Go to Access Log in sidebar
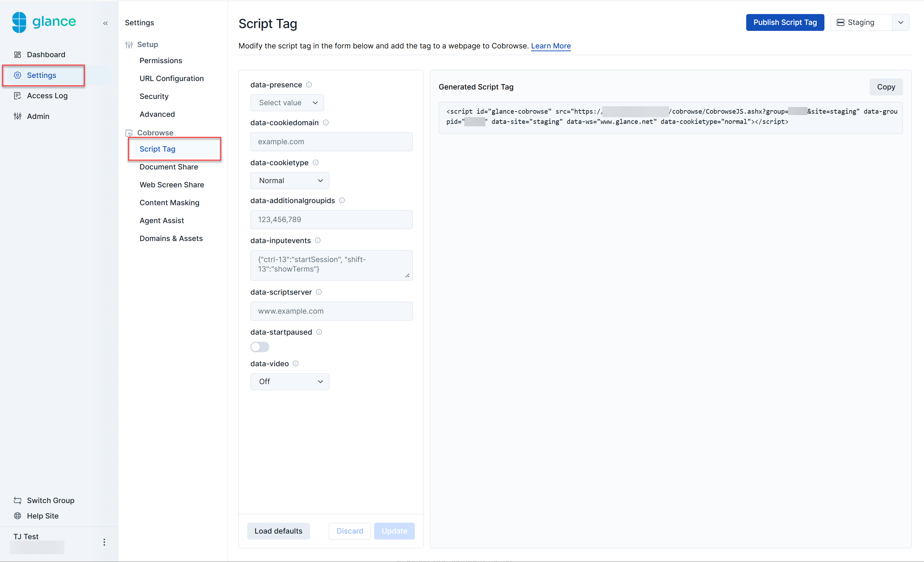Screen dimensions: 924x562 pyautogui.click(x=47, y=96)
